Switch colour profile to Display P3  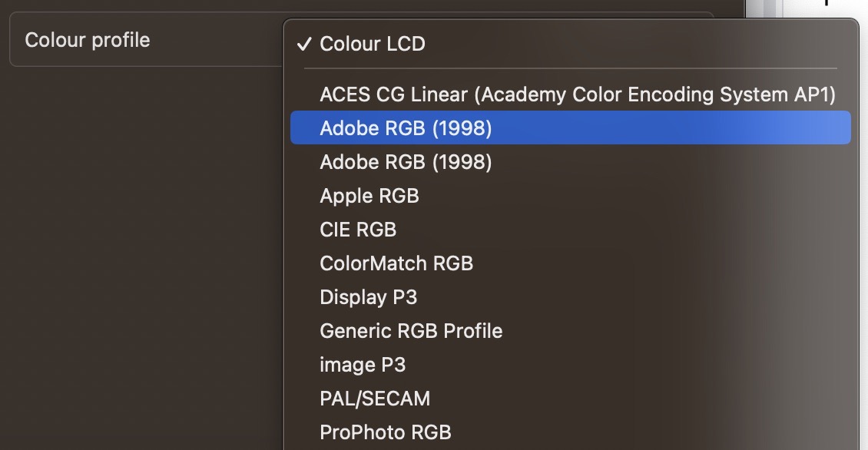click(571, 297)
